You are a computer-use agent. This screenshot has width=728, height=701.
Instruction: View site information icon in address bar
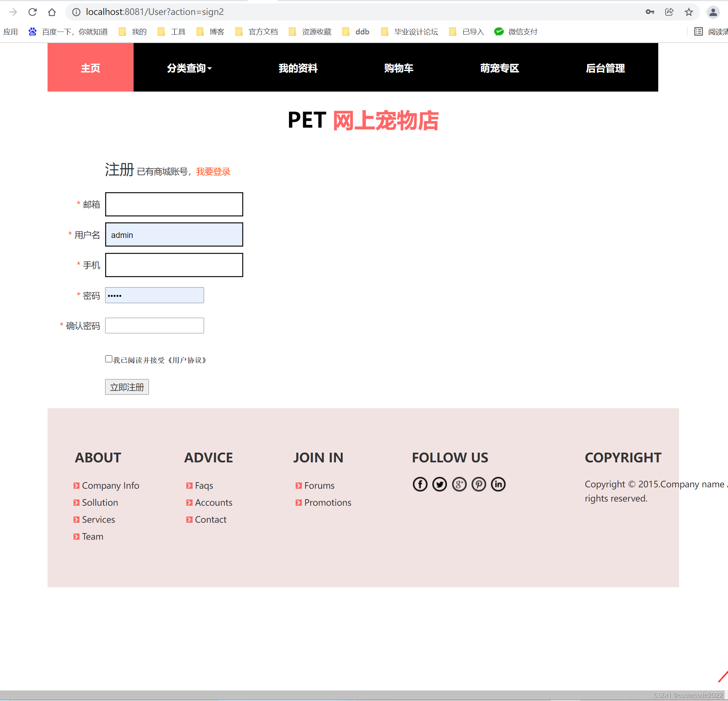[x=76, y=12]
